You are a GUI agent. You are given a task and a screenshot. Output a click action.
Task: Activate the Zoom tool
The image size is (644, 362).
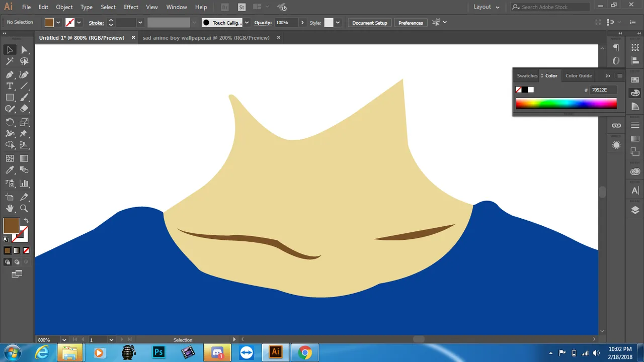(x=24, y=208)
